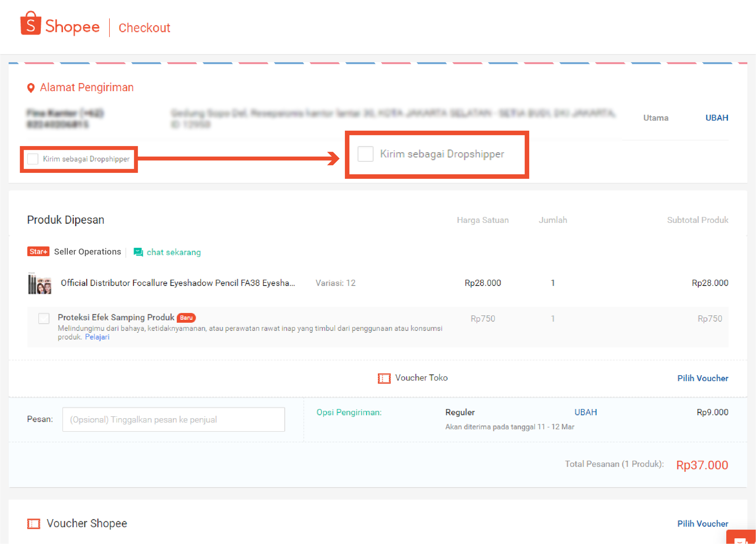Click UBAH to change the shipping address
The width and height of the screenshot is (756, 544).
[716, 117]
